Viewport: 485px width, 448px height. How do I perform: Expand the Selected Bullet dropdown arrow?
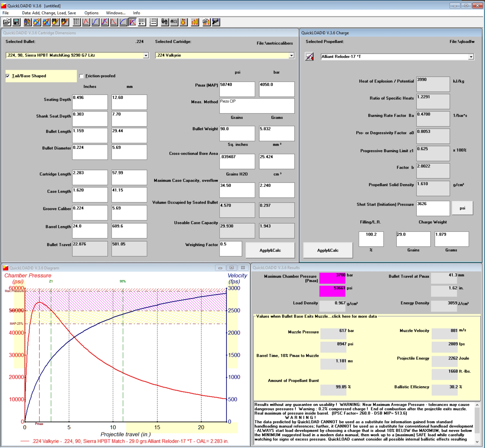(146, 55)
